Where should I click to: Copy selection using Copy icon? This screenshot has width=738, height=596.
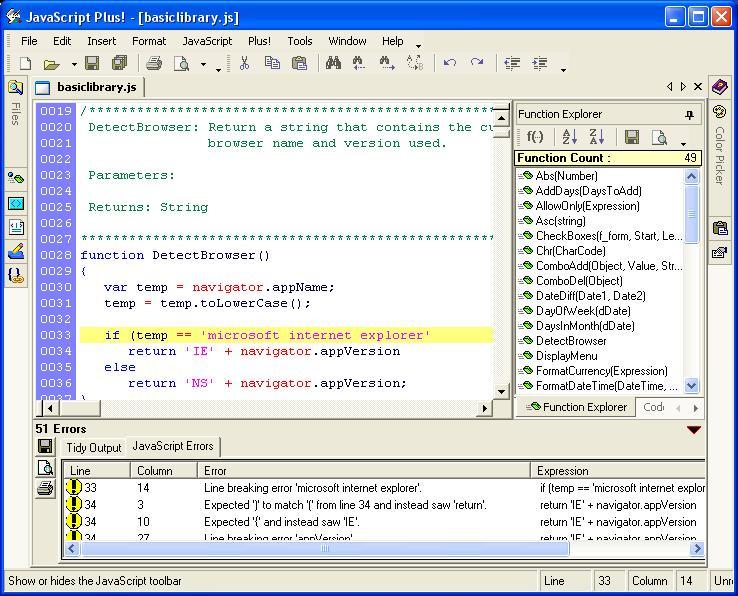point(272,63)
